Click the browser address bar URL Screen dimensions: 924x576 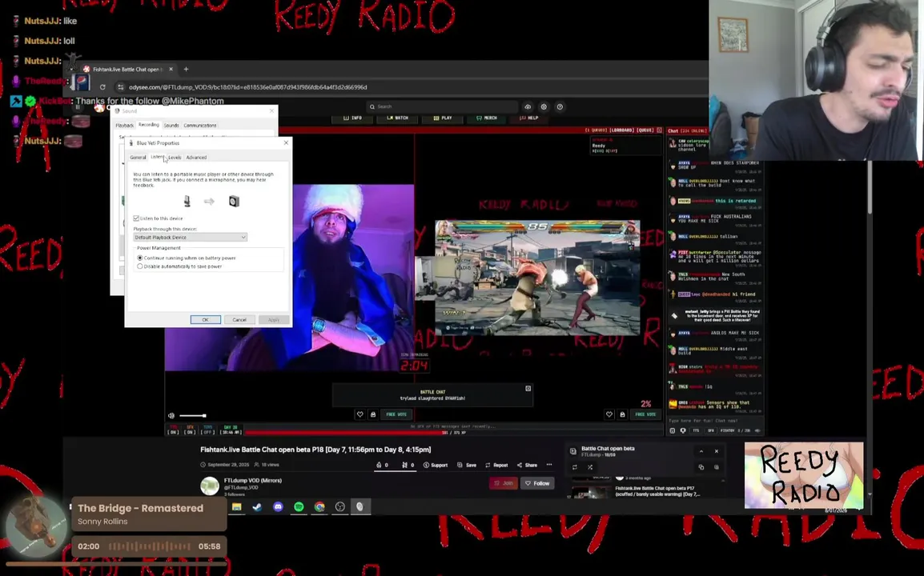click(x=247, y=87)
